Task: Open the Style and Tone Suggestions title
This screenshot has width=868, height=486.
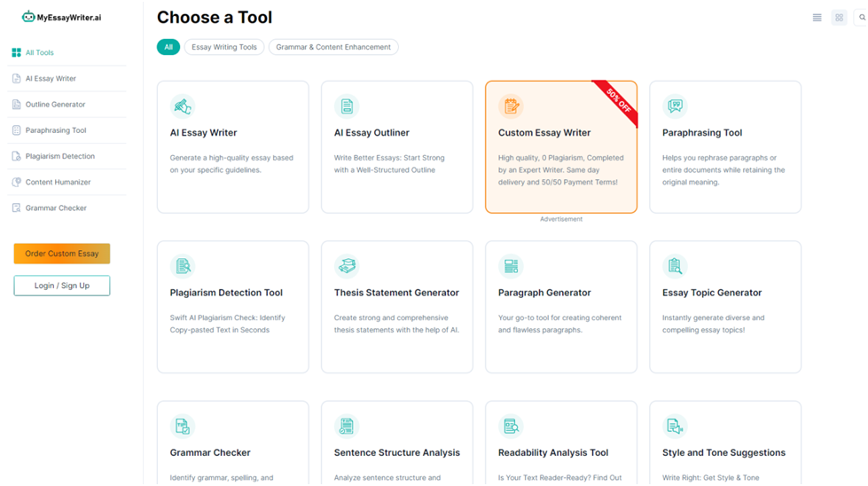Action: [723, 453]
